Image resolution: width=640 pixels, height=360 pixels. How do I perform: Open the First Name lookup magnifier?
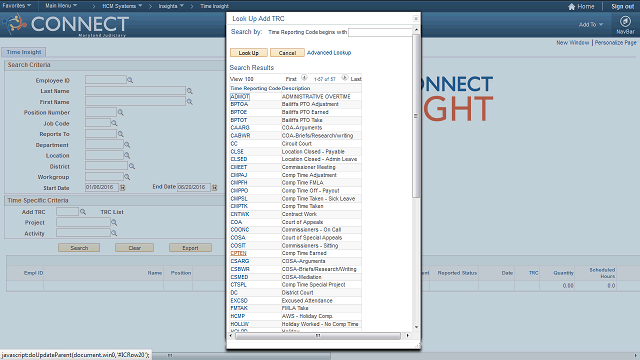click(189, 102)
